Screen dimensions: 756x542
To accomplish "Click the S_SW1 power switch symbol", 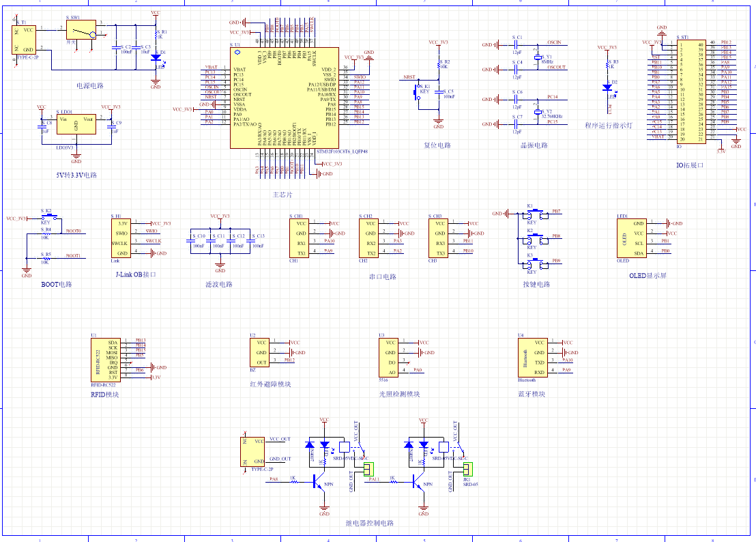I will point(81,30).
